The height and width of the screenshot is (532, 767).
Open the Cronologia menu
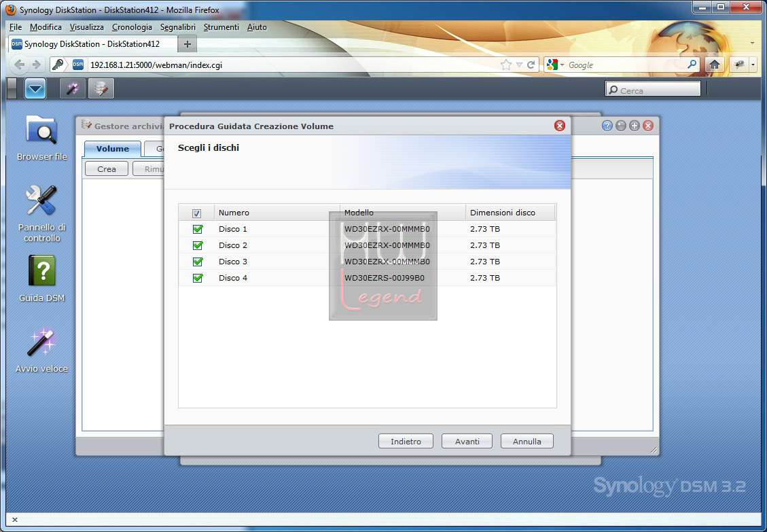132,27
